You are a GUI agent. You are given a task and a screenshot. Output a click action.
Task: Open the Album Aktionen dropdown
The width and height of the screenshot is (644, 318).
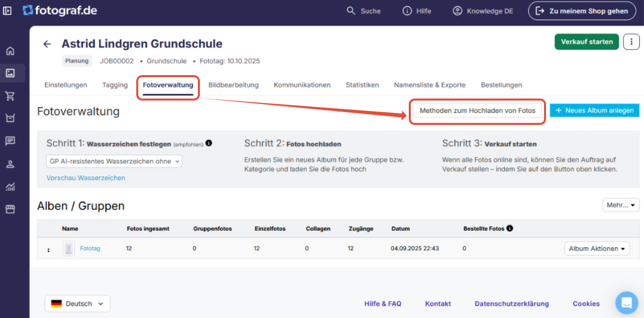[597, 248]
